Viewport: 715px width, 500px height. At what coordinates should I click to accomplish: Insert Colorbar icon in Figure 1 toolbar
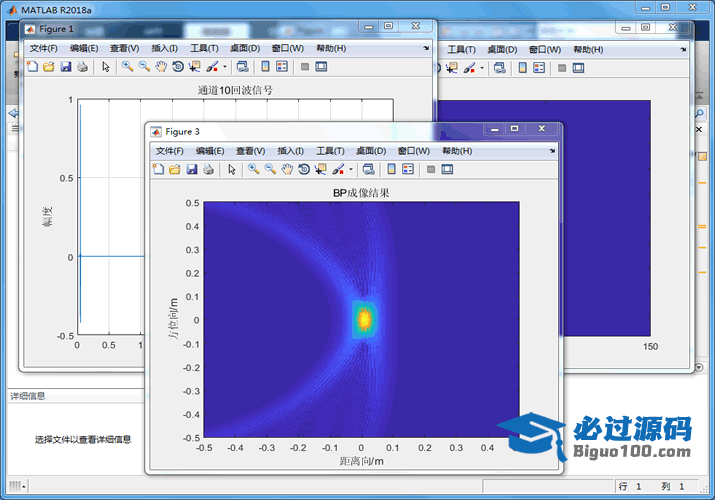265,67
